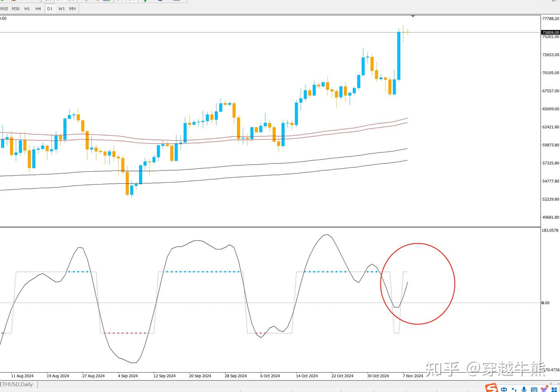Click the 7 Nov 2024 date label
The width and height of the screenshot is (560, 392).
pos(413,376)
